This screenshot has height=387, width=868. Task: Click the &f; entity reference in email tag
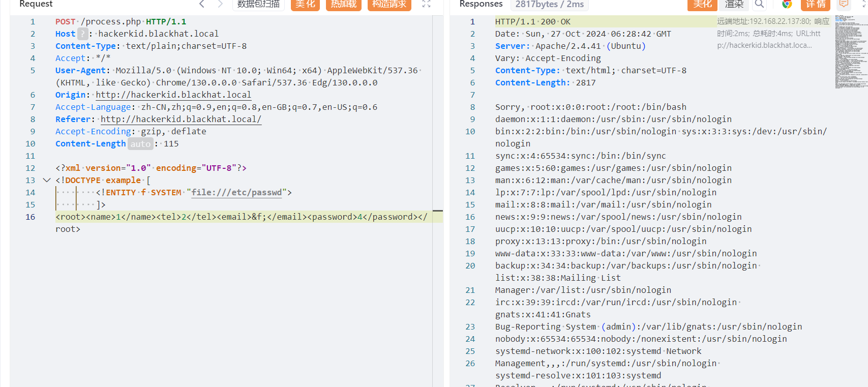(259, 217)
